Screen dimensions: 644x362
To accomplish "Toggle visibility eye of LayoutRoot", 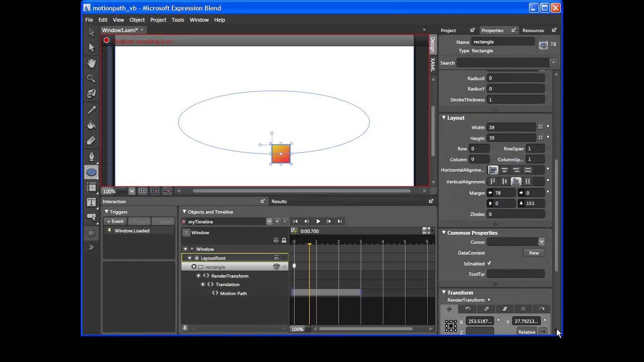I will 276,258.
